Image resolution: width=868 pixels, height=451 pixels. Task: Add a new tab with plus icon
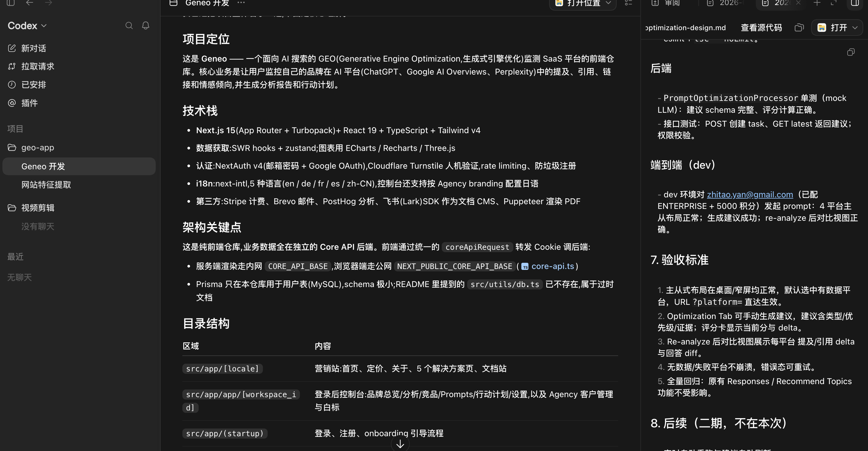point(817,3)
